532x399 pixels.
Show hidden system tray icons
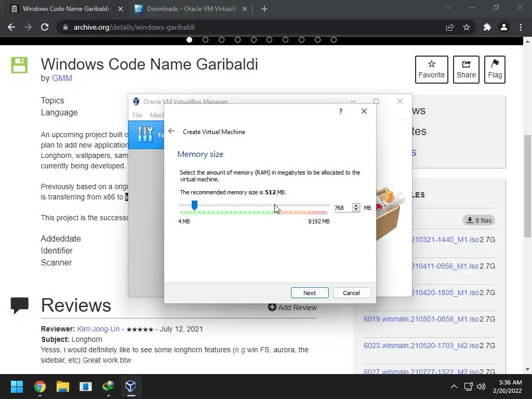454,387
